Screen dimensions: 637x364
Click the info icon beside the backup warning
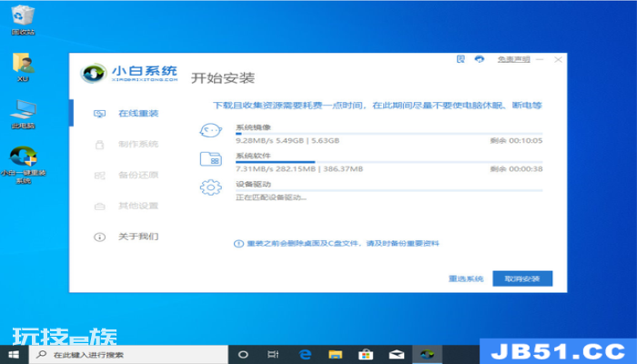(238, 244)
